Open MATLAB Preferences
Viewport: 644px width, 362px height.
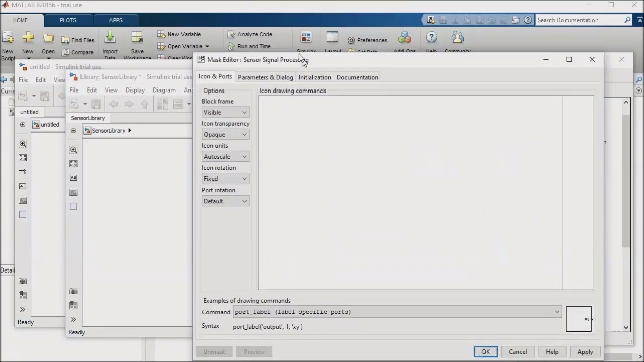pos(367,40)
